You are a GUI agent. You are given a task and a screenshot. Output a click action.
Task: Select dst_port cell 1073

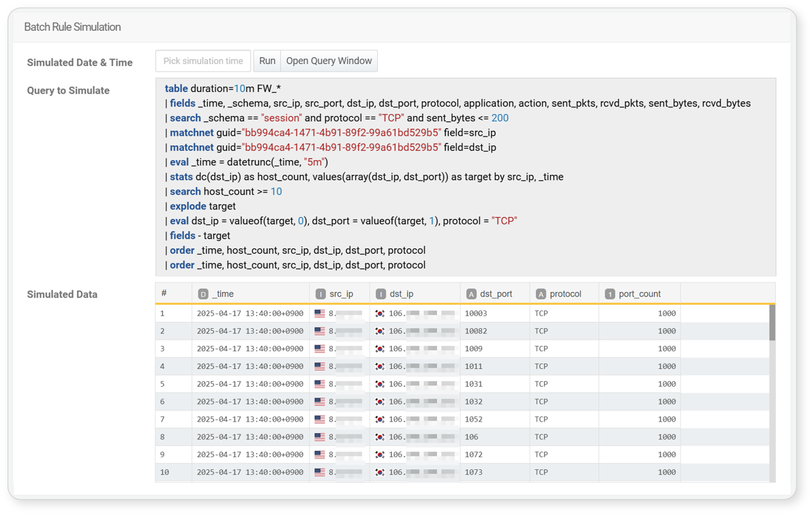coord(494,472)
